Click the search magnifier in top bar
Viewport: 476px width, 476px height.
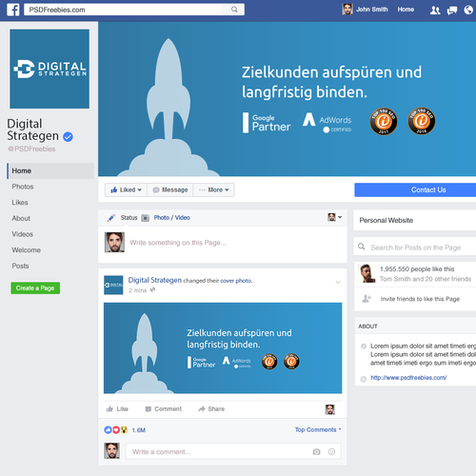coord(234,10)
